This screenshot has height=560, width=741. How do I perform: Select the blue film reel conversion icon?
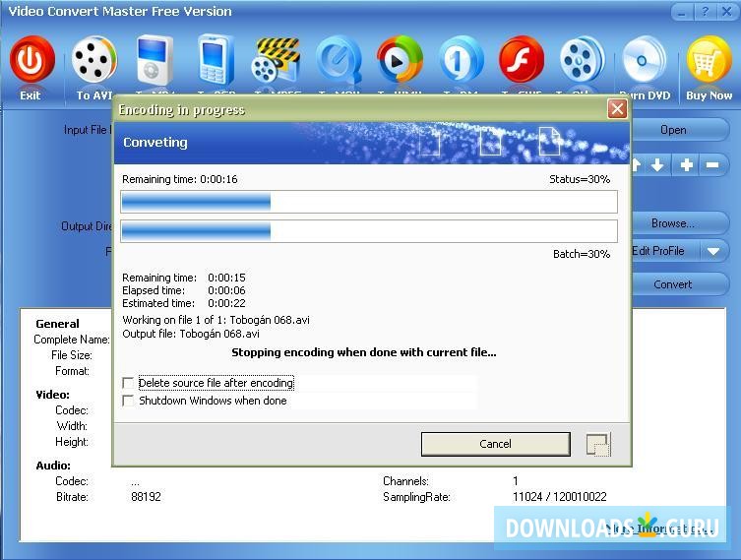click(583, 60)
